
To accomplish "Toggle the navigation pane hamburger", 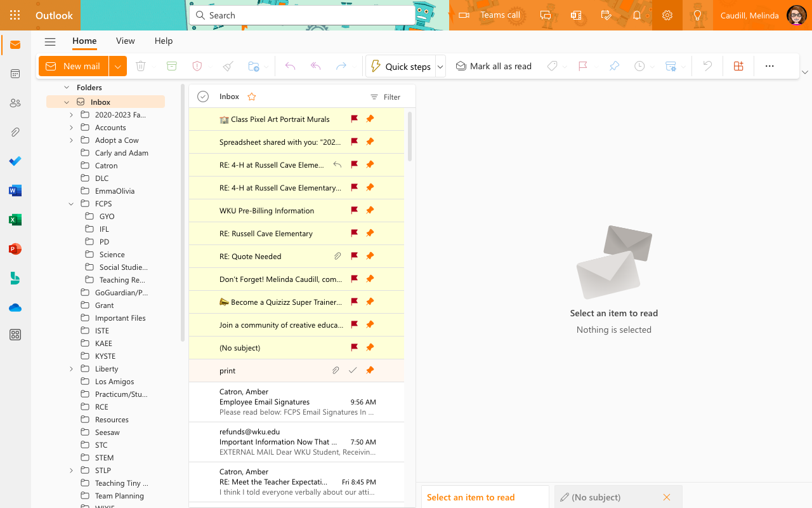I will (50, 42).
